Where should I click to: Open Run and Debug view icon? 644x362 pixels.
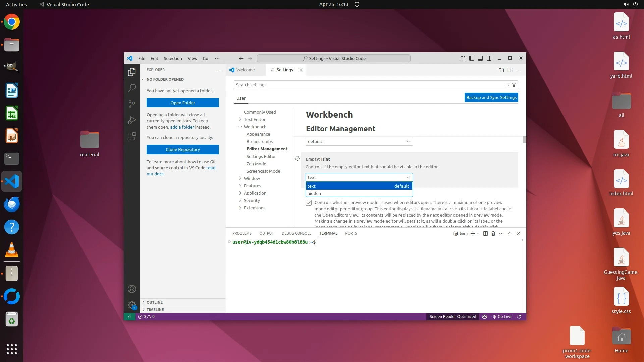tap(132, 120)
